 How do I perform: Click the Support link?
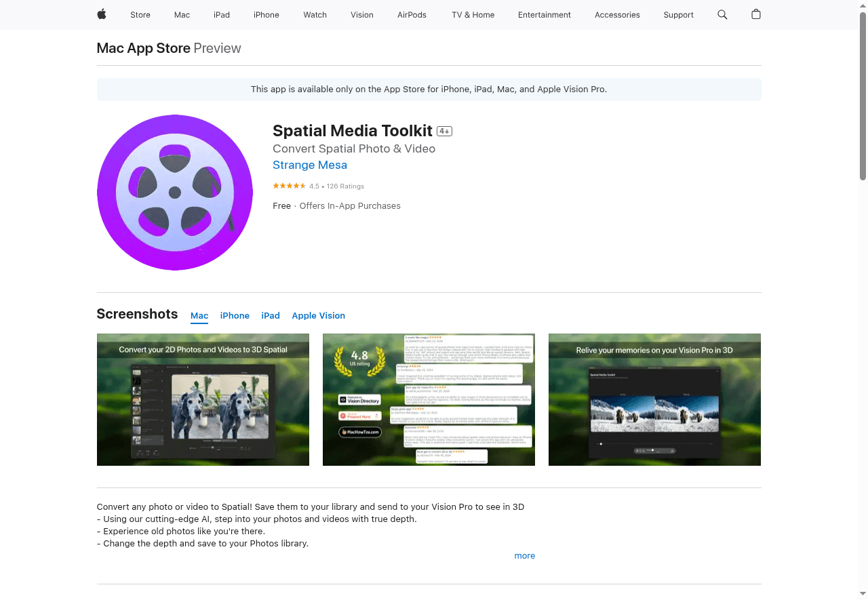tap(678, 14)
